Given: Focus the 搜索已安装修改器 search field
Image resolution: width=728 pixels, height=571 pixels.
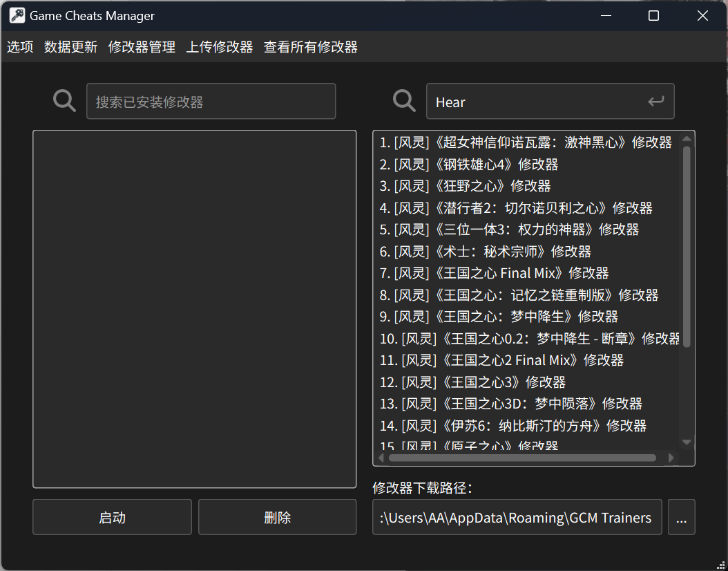Looking at the screenshot, I should coord(211,102).
